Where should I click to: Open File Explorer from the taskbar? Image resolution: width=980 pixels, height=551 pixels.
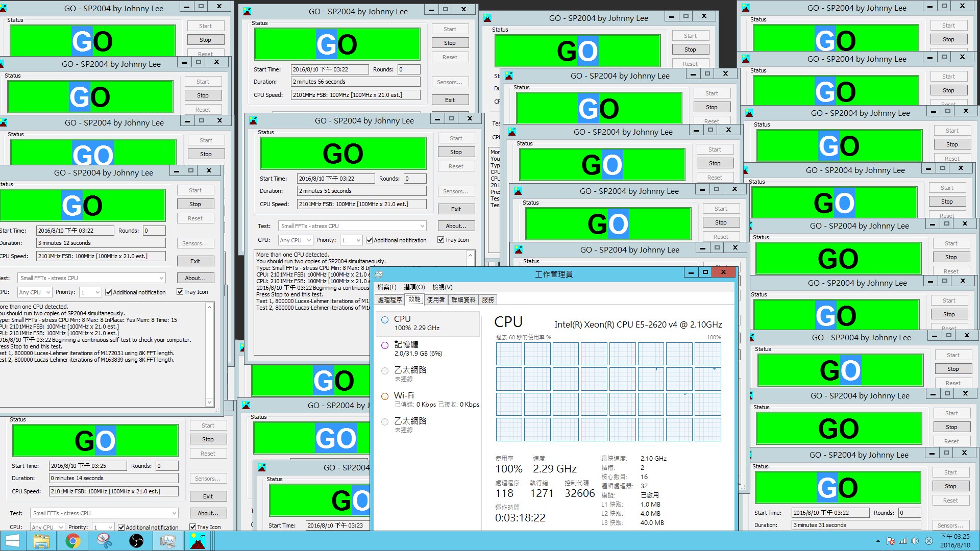tap(41, 541)
